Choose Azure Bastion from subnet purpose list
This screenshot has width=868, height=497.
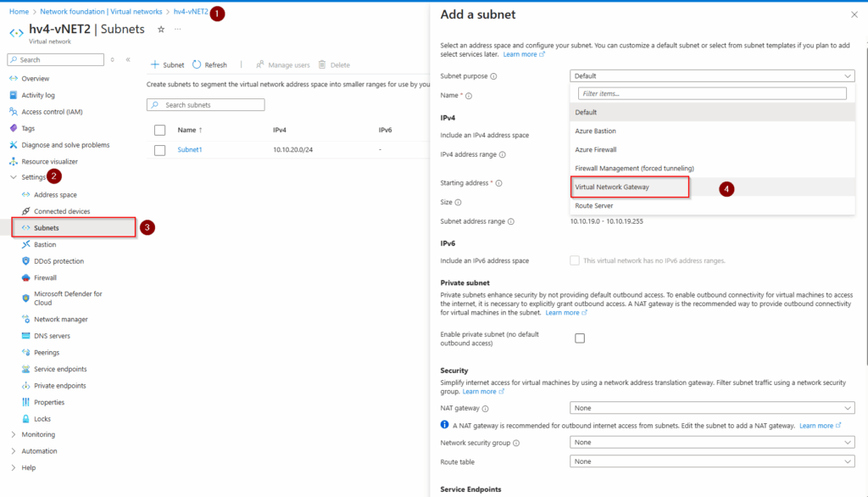712,131
